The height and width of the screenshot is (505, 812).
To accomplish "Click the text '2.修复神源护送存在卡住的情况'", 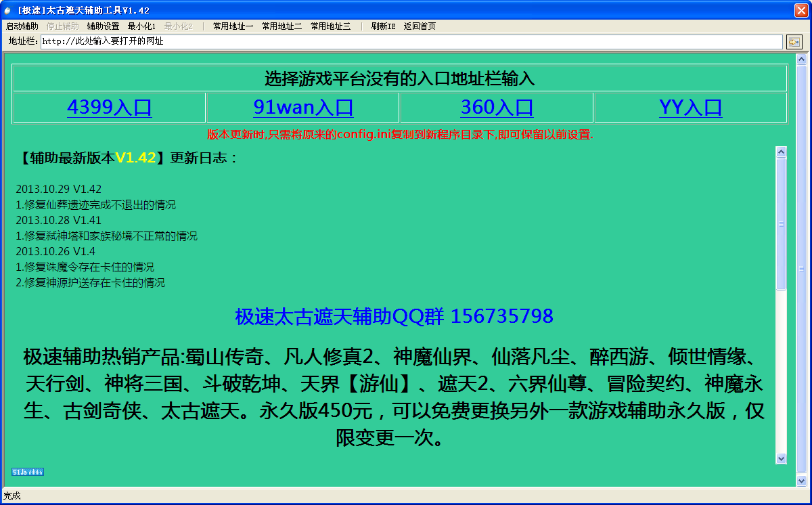I will (90, 282).
